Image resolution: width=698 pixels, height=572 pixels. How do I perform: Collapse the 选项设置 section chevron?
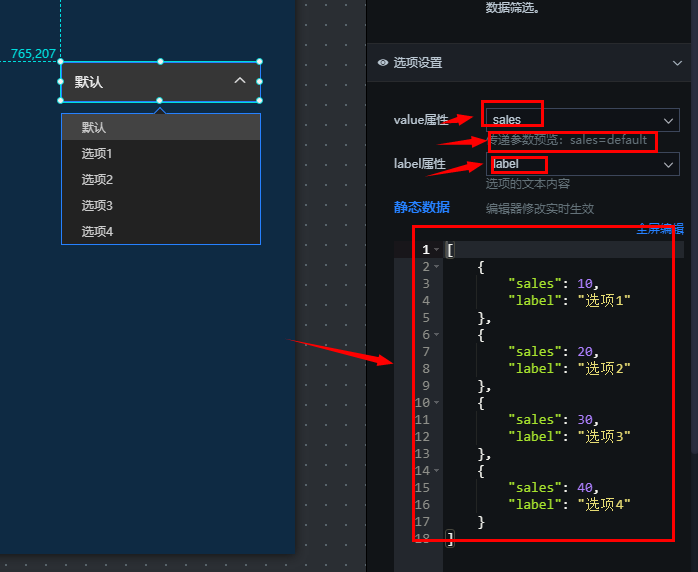[x=677, y=63]
